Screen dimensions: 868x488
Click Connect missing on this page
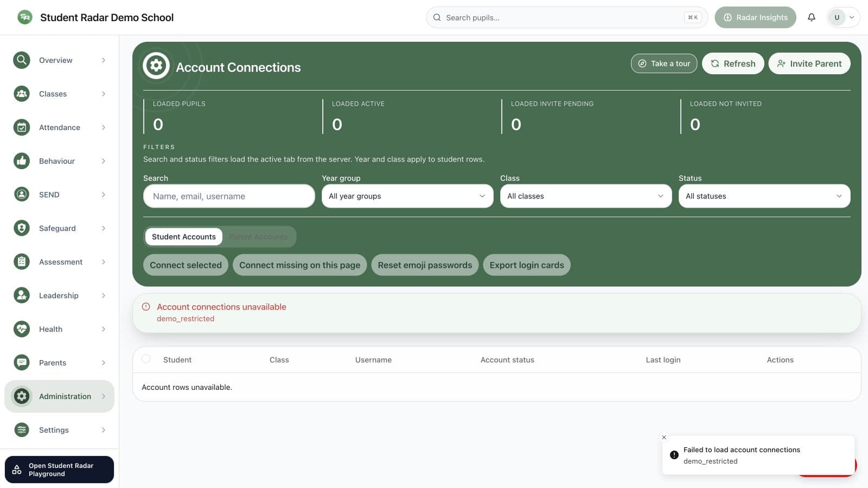(300, 265)
